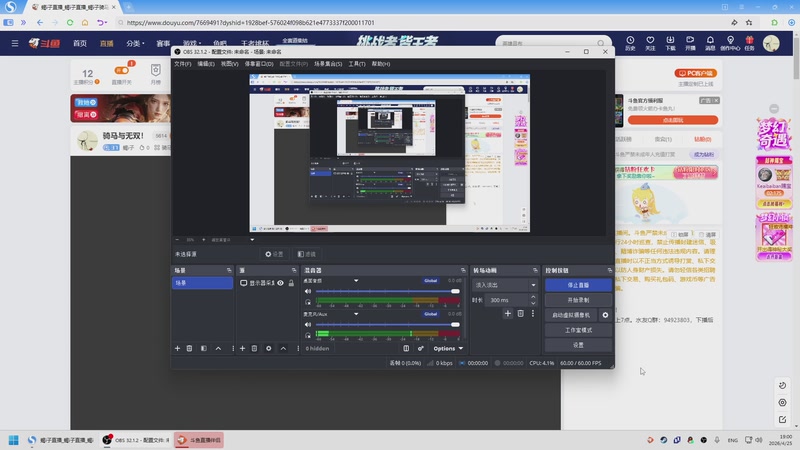Open the mixer Options dropdown

[x=448, y=348]
